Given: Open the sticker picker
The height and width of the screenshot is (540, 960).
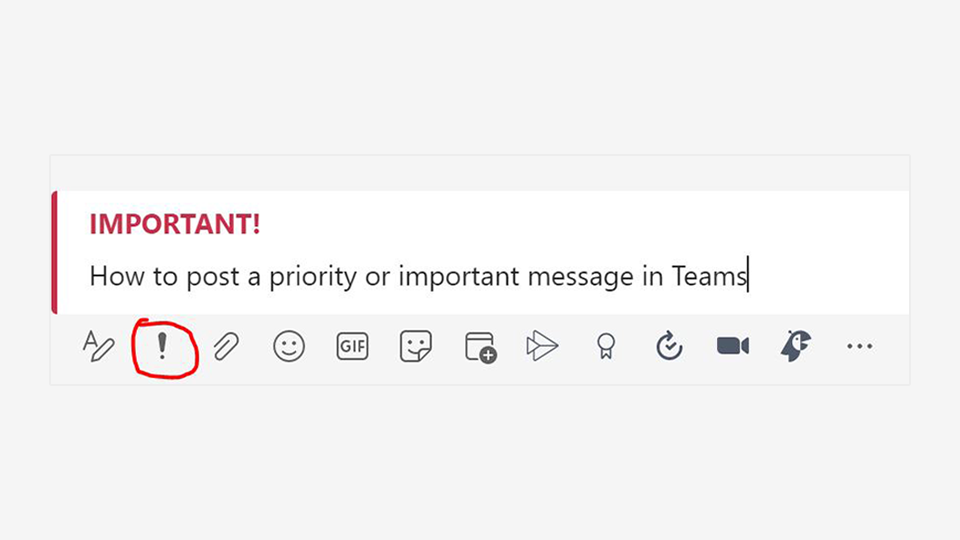Looking at the screenshot, I should (x=415, y=347).
